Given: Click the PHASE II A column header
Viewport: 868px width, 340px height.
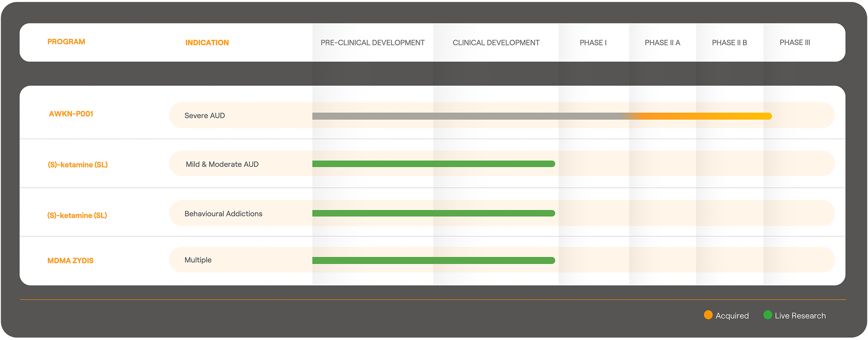Looking at the screenshot, I should [663, 43].
